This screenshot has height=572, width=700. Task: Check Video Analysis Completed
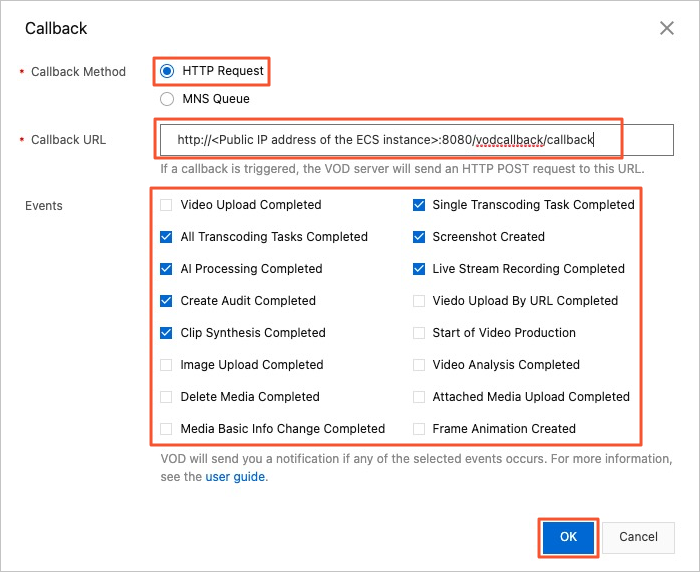click(419, 365)
